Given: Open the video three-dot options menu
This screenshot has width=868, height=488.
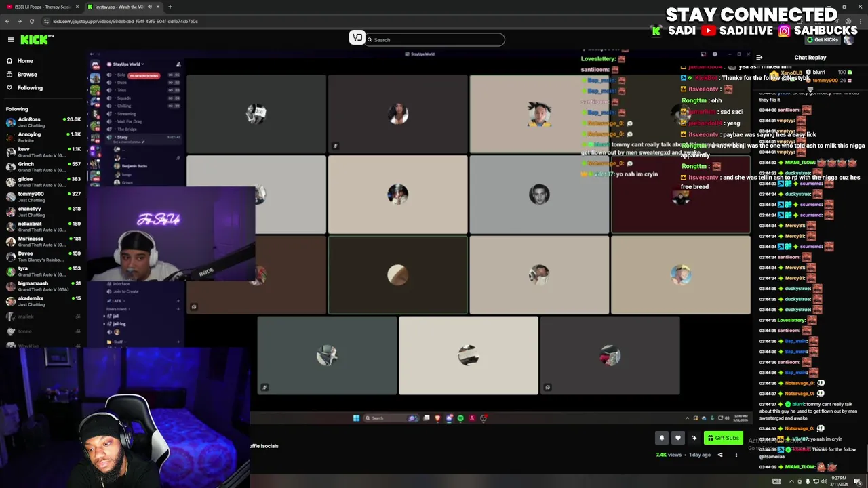Looking at the screenshot, I should coord(736,455).
